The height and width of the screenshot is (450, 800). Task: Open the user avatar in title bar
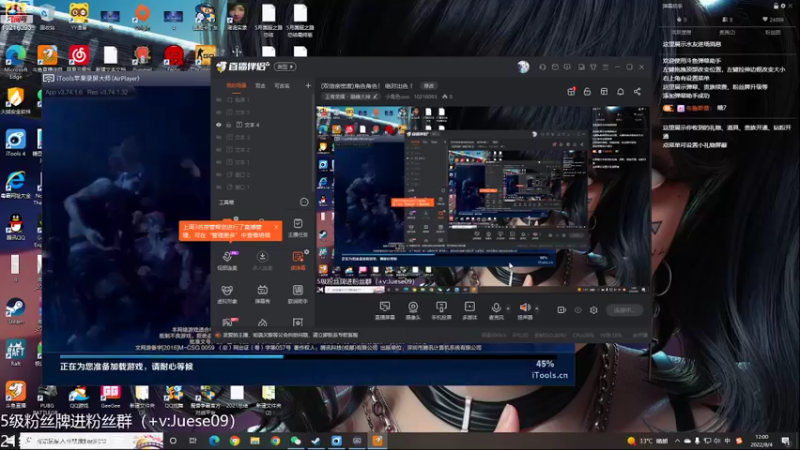click(523, 67)
